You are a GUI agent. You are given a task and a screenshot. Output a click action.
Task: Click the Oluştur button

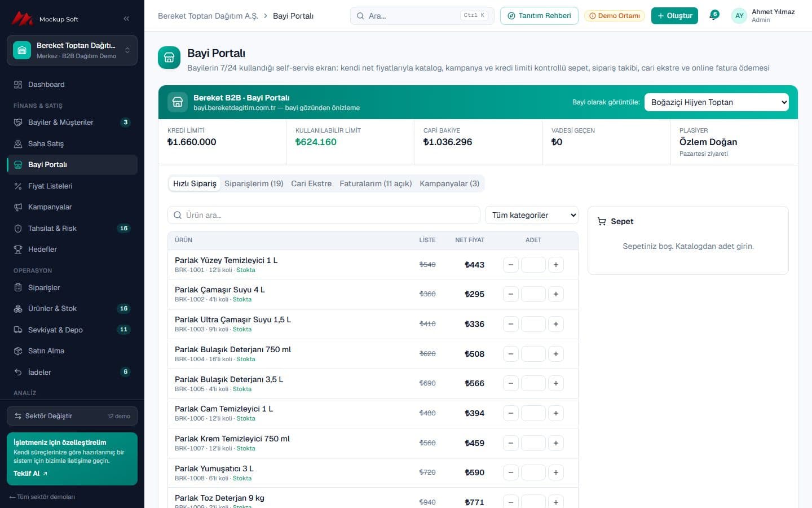click(674, 16)
